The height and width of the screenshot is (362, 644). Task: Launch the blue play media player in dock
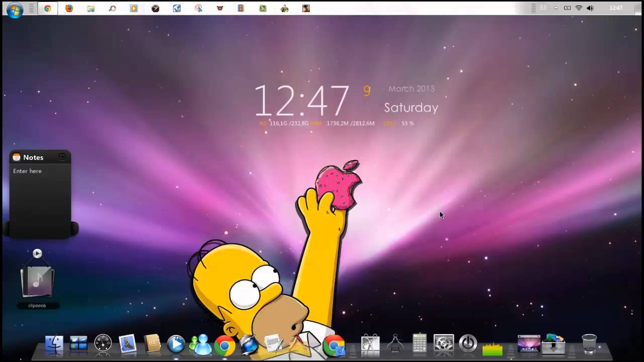176,344
